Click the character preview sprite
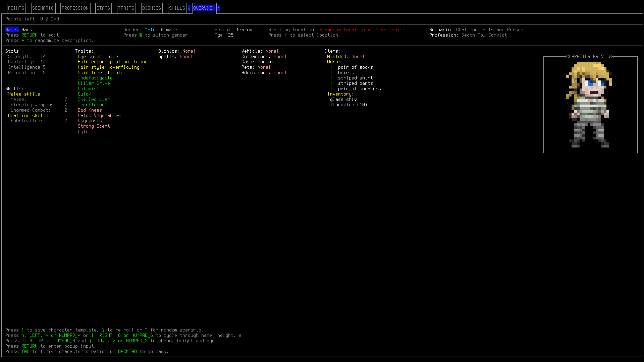 (x=589, y=105)
